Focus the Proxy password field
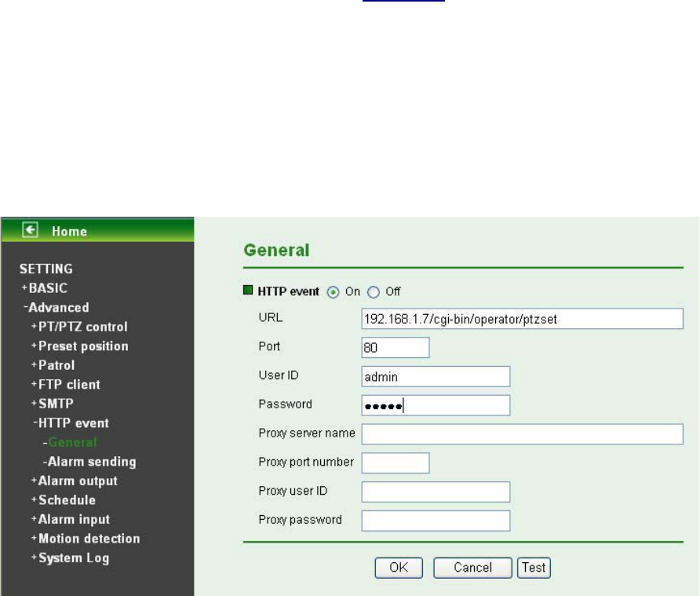Screen dimensions: 700x596 [x=436, y=521]
